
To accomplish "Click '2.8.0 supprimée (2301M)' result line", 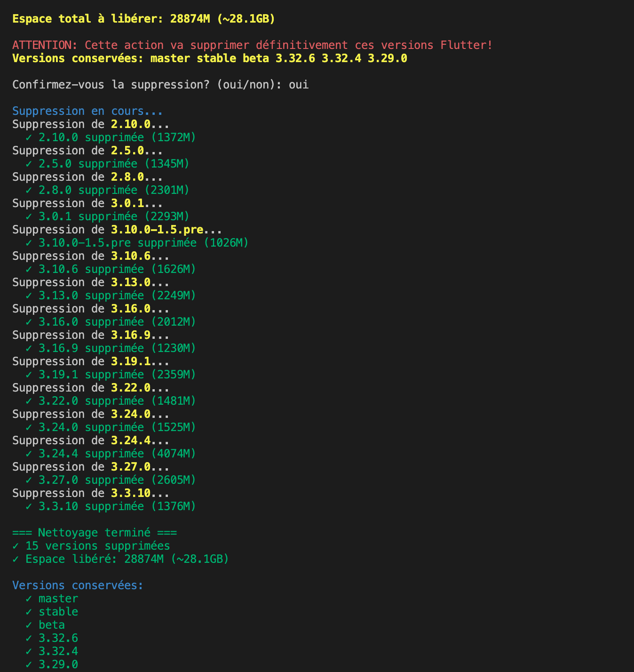I will tap(107, 190).
